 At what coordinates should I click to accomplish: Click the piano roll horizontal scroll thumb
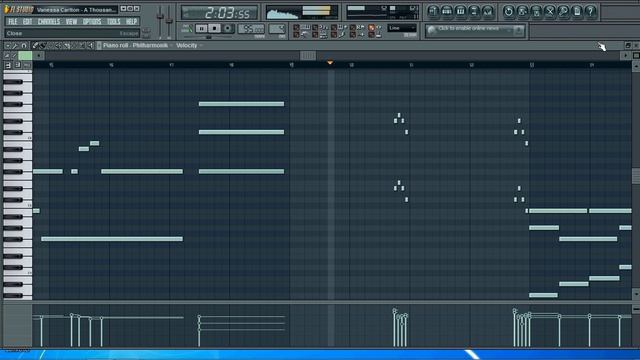click(x=308, y=56)
